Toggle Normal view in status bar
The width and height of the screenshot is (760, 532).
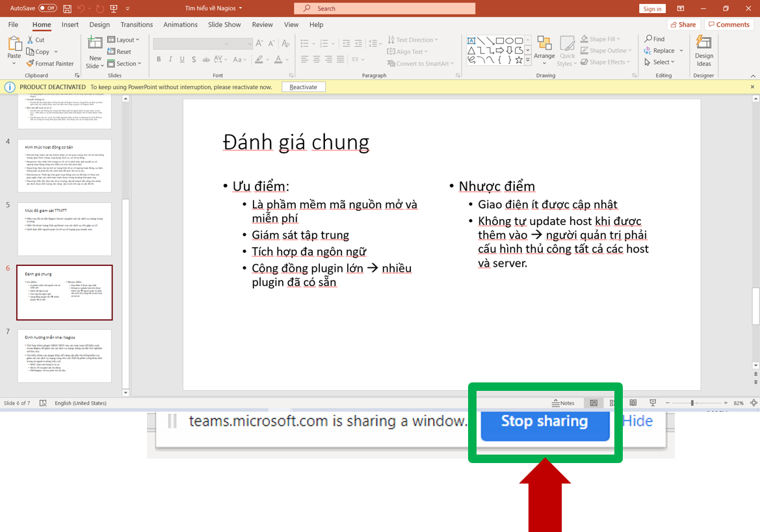594,403
